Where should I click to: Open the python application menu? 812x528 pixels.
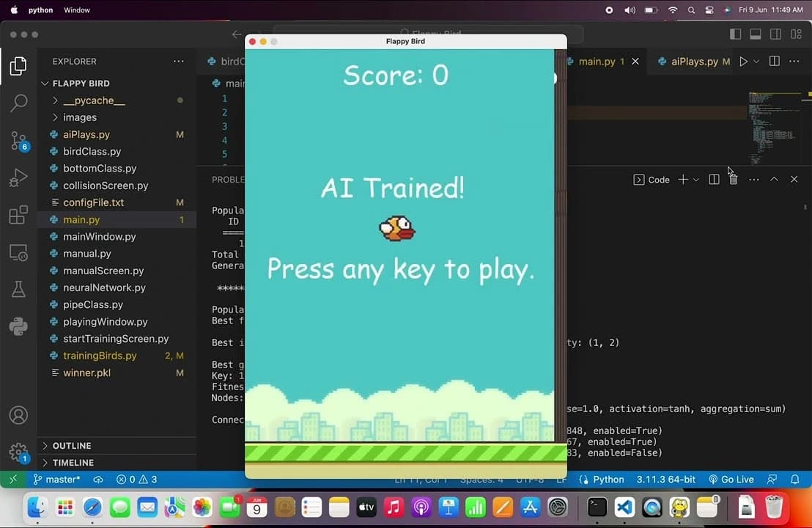tap(40, 10)
